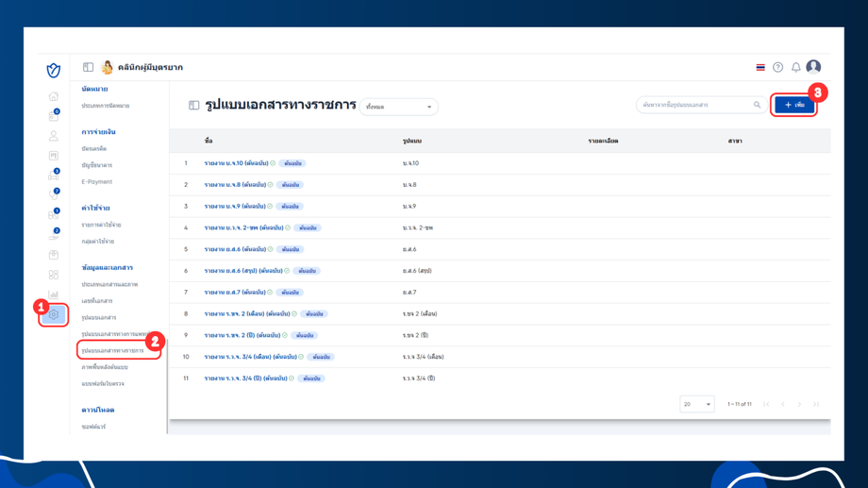Click the shield logo at sidebar top

click(x=53, y=71)
